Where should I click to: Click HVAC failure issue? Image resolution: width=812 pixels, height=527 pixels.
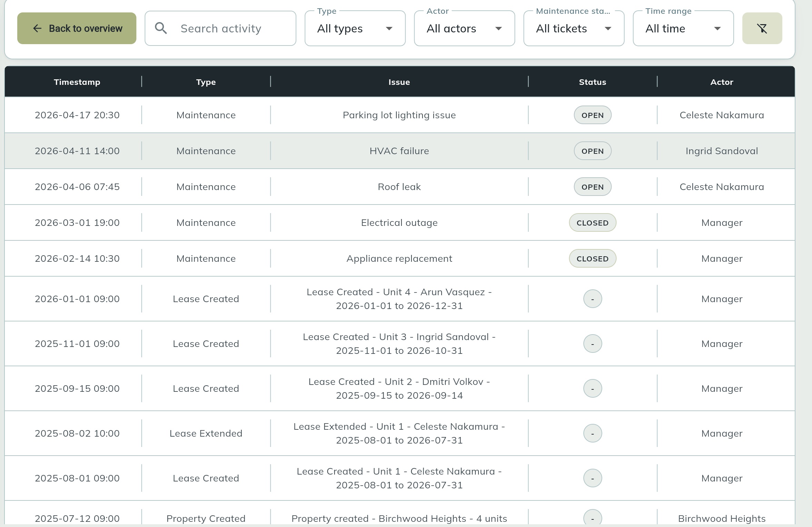[x=399, y=151]
